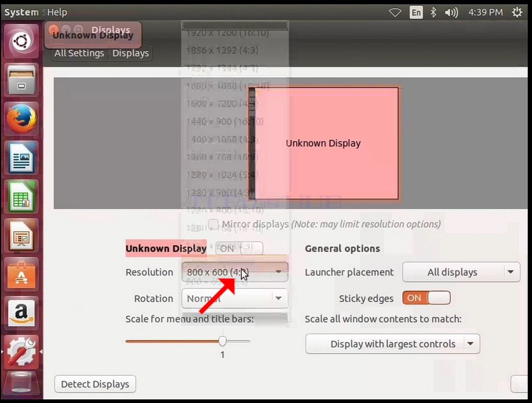
Task: Open the System menu
Action: [21, 13]
